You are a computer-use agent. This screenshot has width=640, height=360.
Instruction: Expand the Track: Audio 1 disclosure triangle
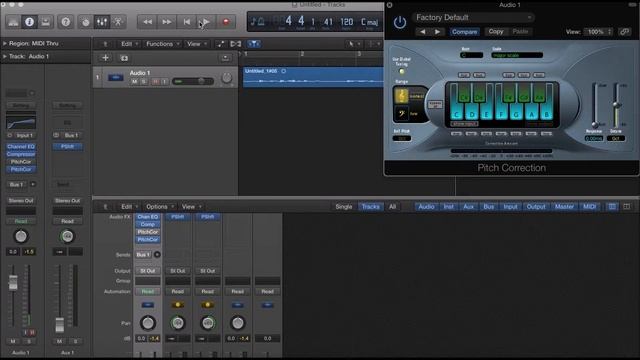tap(5, 56)
